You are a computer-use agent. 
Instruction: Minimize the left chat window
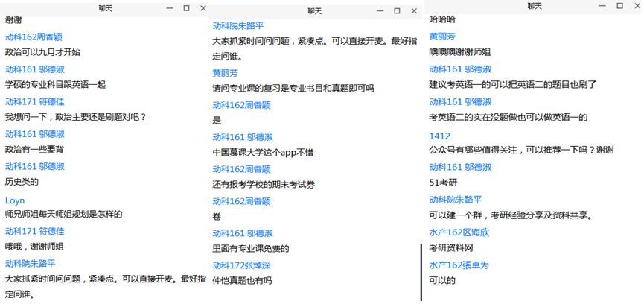[x=168, y=7]
